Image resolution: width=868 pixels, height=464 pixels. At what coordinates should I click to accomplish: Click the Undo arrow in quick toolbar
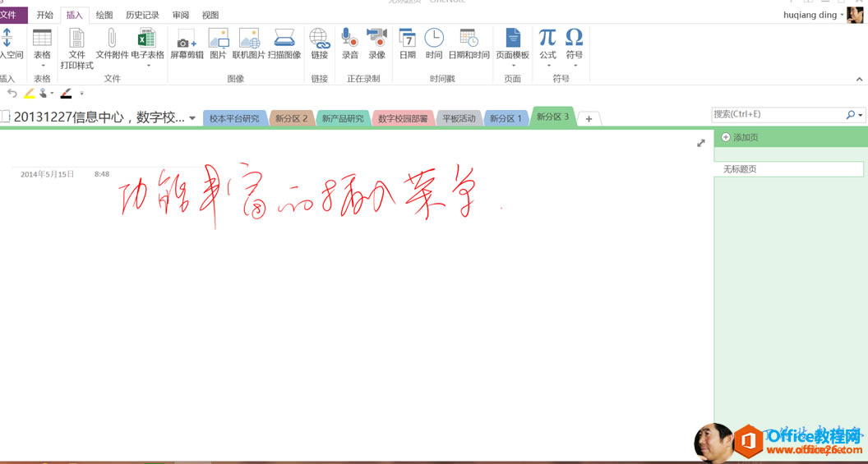pyautogui.click(x=12, y=94)
